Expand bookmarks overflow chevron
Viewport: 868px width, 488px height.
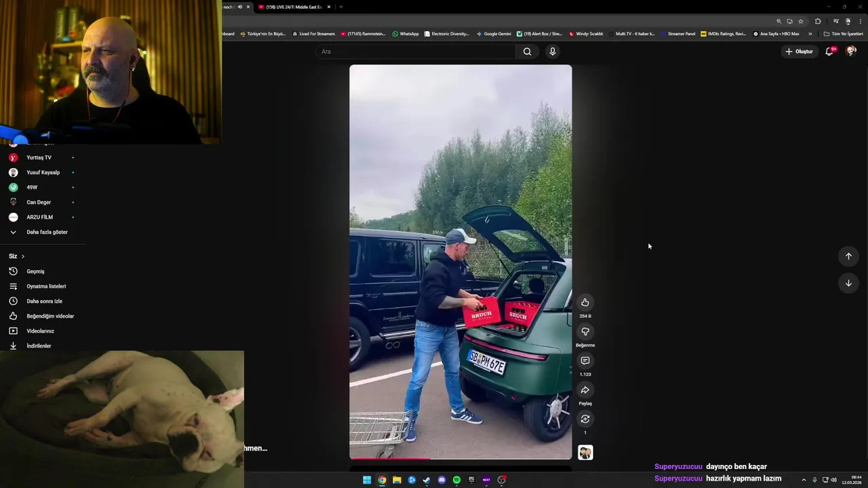pos(810,33)
